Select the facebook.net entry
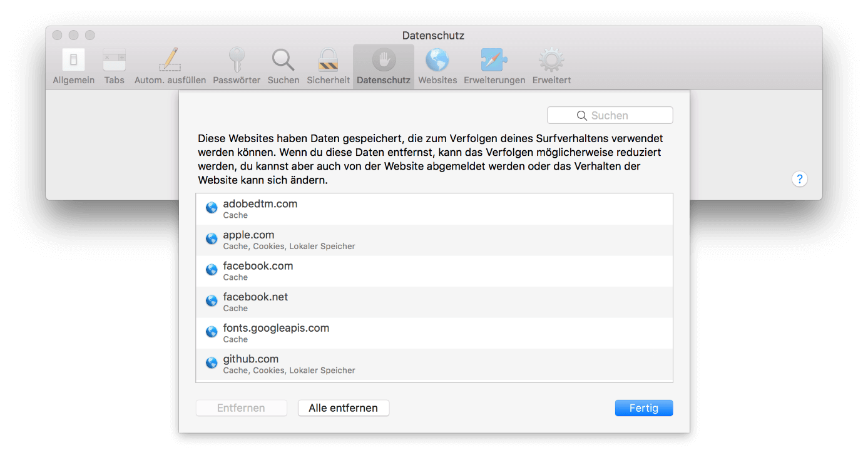 (x=434, y=302)
